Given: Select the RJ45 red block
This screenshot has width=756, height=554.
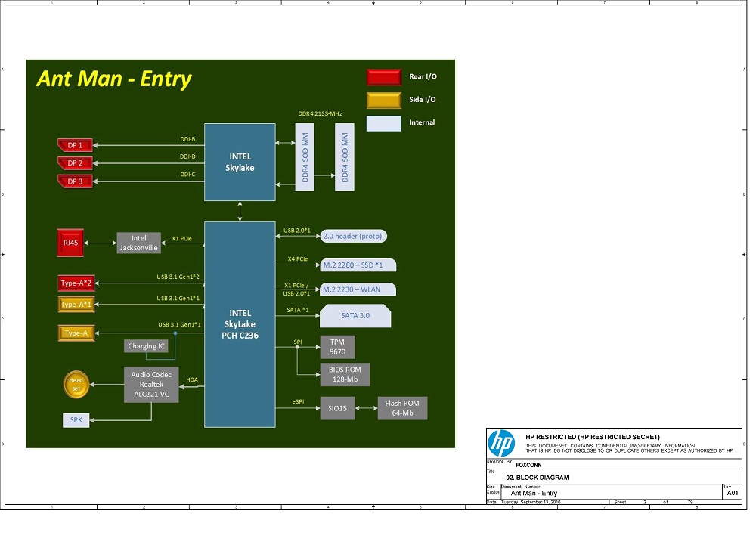Looking at the screenshot, I should (x=70, y=243).
